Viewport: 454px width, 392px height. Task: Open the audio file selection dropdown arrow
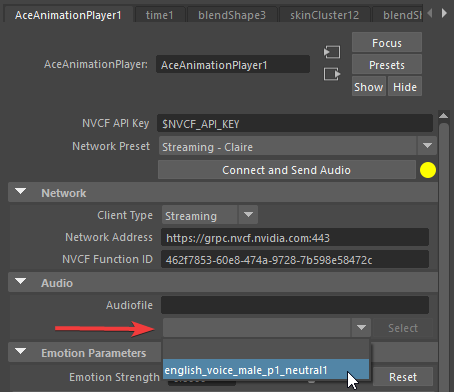pos(361,328)
